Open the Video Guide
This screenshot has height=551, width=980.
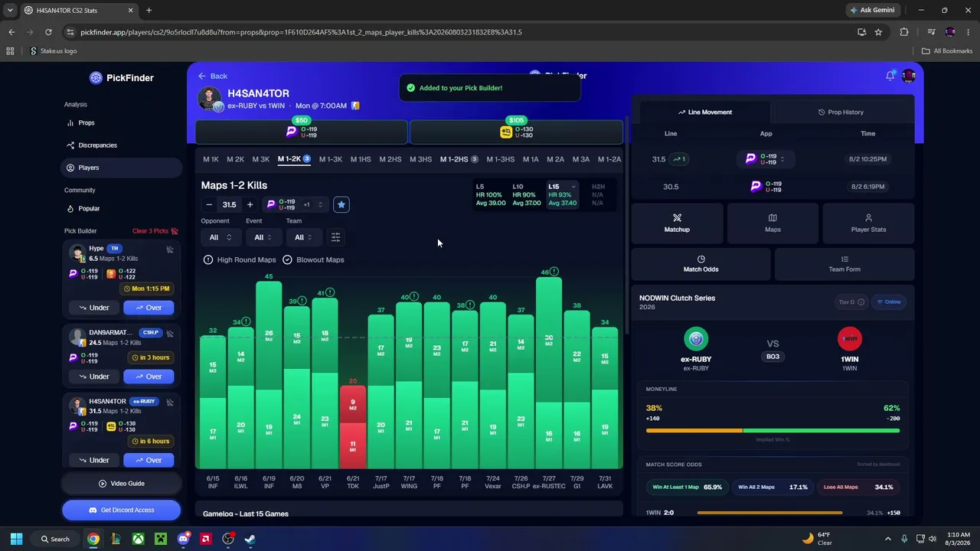click(121, 484)
